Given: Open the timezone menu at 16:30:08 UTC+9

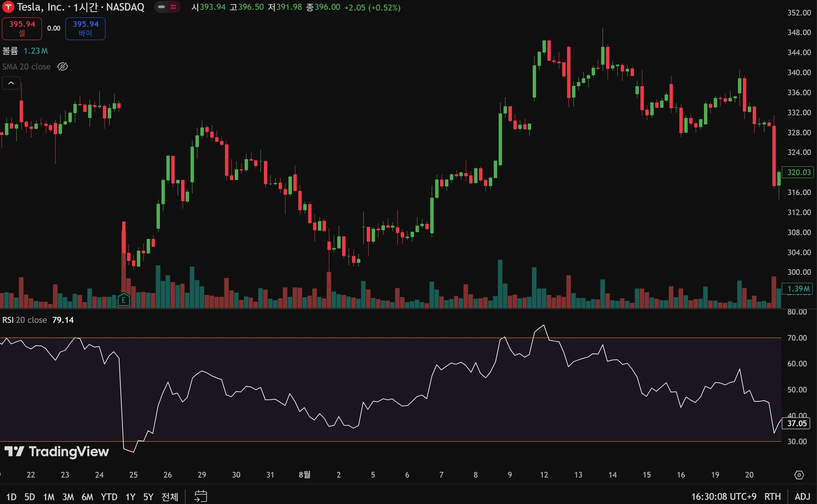Looking at the screenshot, I should 724,497.
